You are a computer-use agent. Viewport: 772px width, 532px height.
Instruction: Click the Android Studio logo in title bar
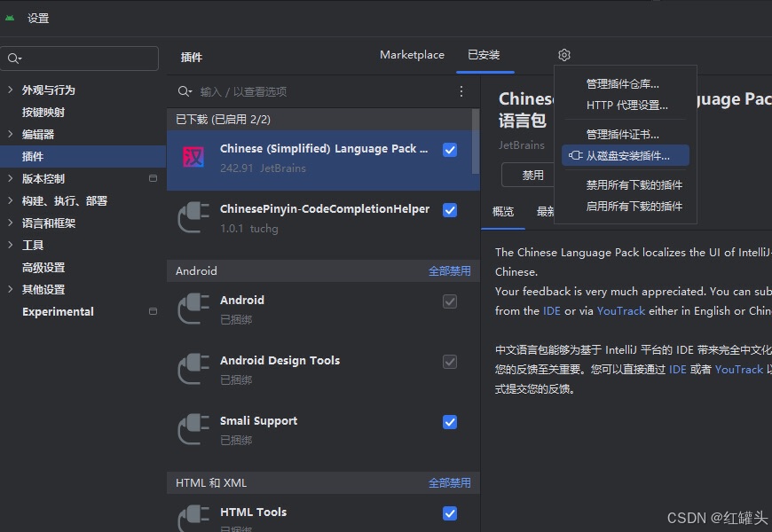click(10, 19)
